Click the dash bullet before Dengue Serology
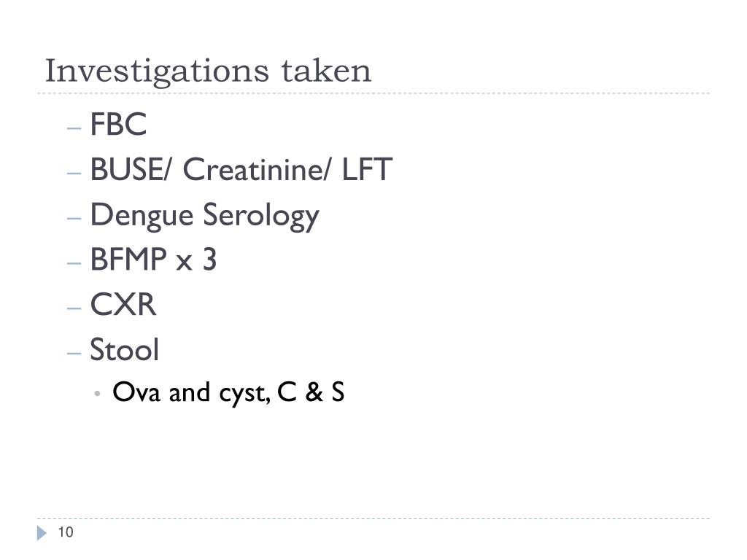 pos(74,218)
